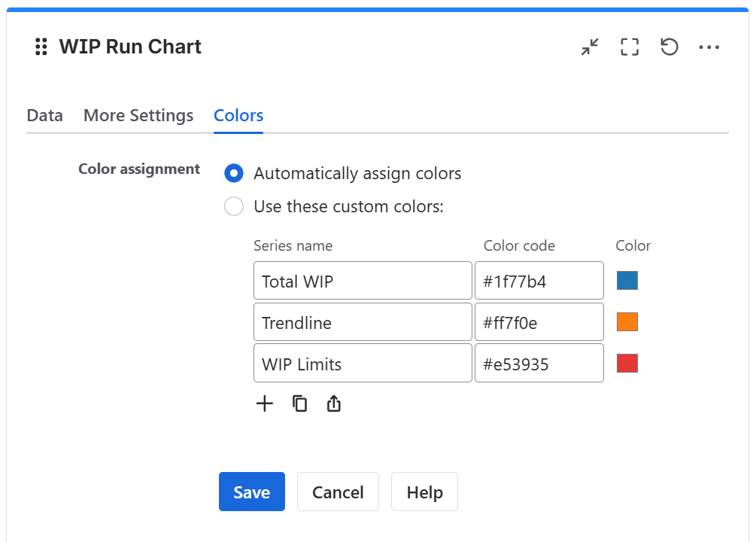Enter fullscreen mode via the expand icon
Viewport: 756px width, 542px height.
pyautogui.click(x=630, y=47)
